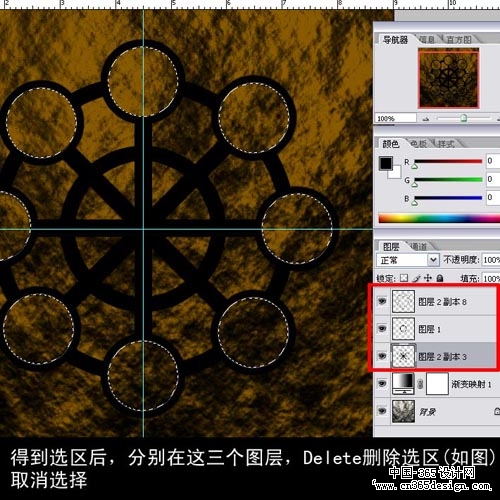
Task: Click the layer mask link chain icon
Action: tap(420, 384)
